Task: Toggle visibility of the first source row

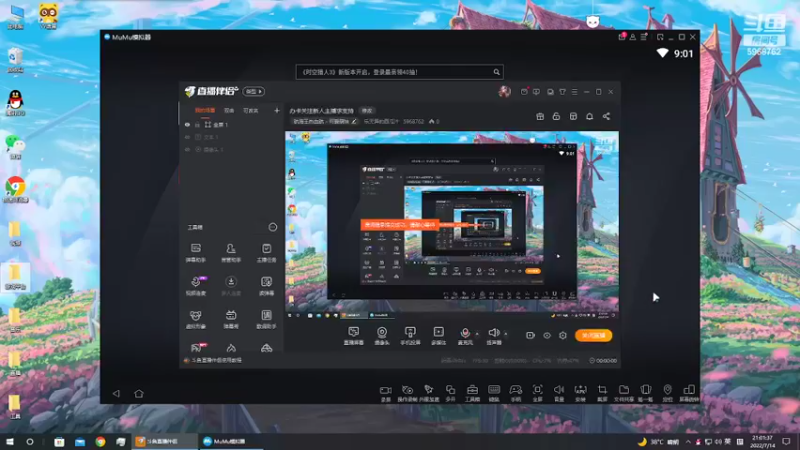Action: pyautogui.click(x=187, y=125)
